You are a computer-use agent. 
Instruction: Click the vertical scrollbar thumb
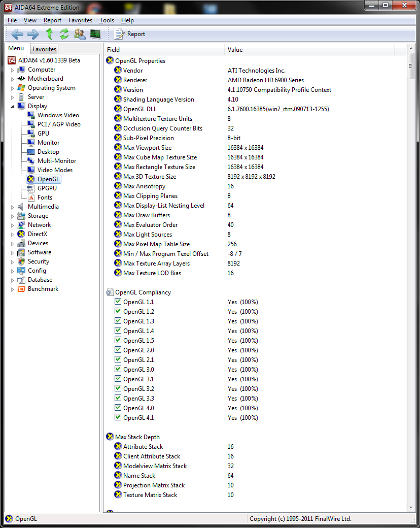point(410,66)
